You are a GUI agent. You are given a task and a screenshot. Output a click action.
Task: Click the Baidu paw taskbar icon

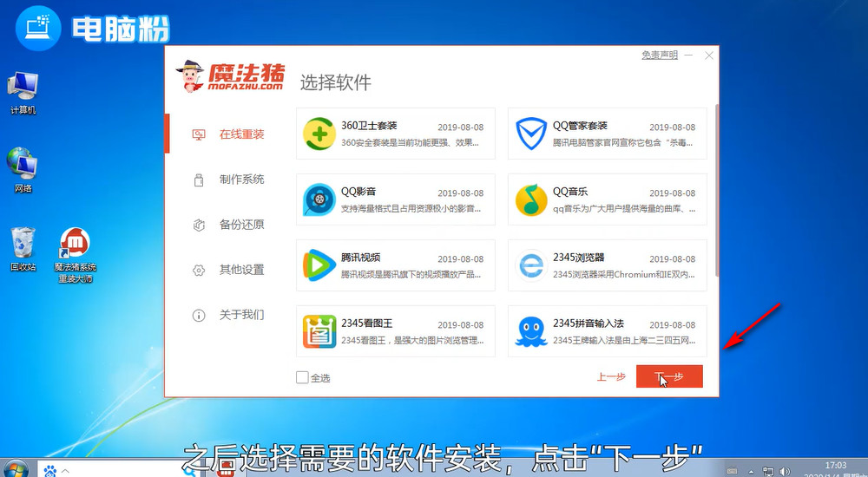[50, 471]
